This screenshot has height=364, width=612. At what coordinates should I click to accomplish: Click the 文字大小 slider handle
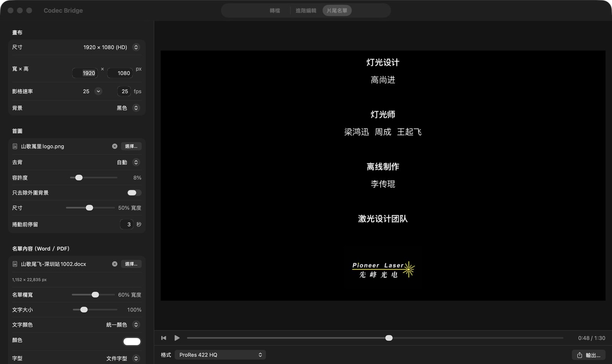(x=84, y=310)
